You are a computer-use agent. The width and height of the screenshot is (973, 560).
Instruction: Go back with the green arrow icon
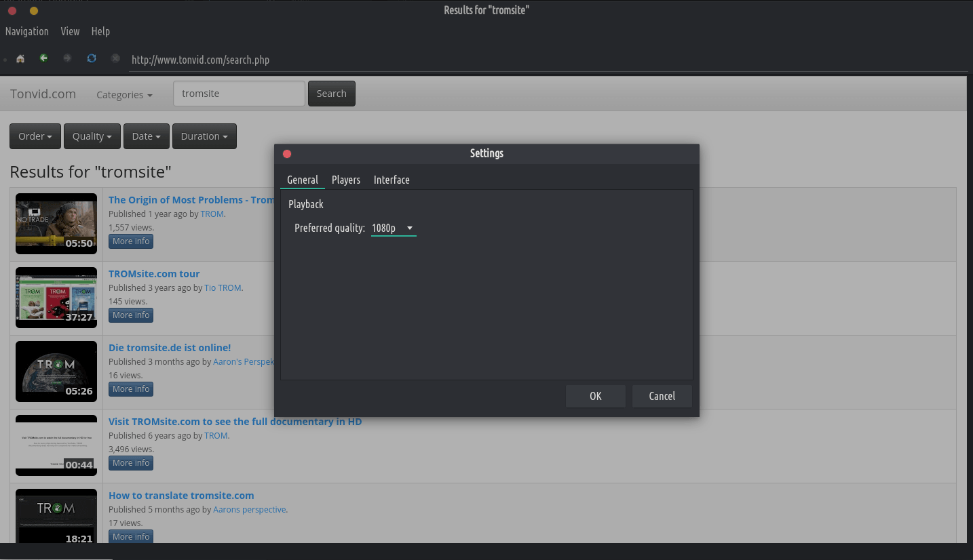(x=43, y=58)
